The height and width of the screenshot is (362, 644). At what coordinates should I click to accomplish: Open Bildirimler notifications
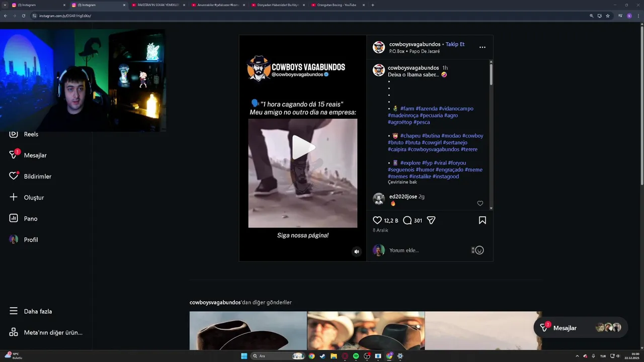[30, 176]
